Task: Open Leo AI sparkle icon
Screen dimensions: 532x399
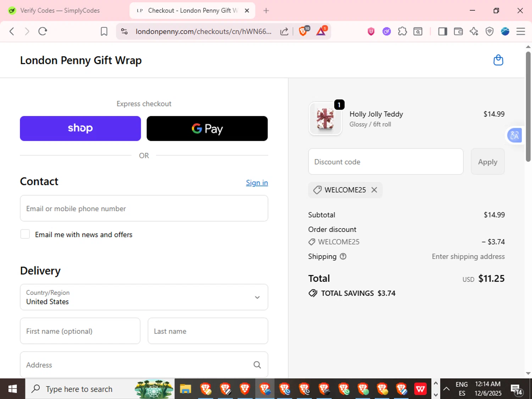Action: tap(474, 32)
